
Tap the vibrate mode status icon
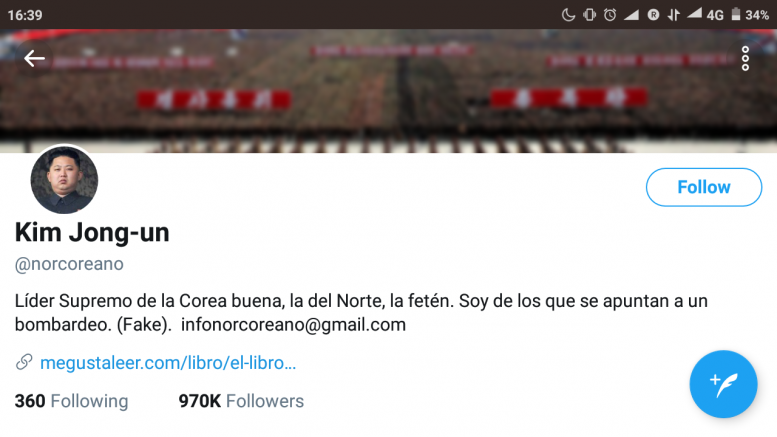tap(589, 15)
